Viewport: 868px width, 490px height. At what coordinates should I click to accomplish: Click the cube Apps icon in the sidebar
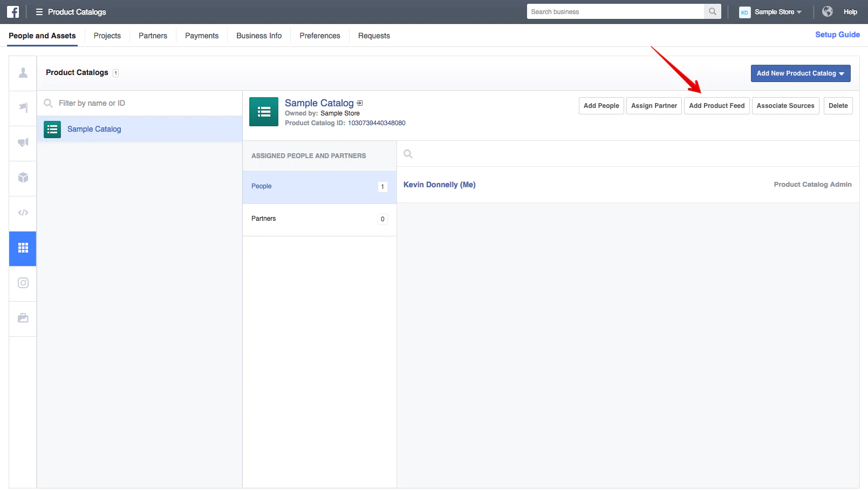point(23,178)
